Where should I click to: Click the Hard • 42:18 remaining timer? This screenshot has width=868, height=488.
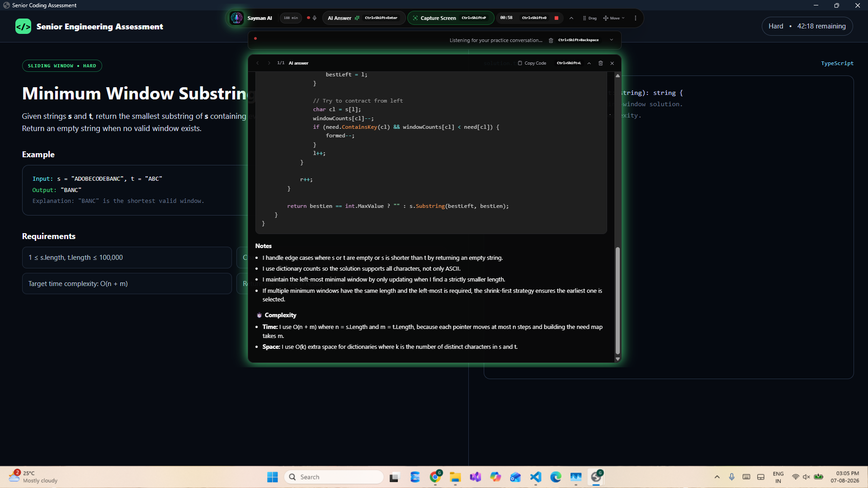tap(807, 26)
